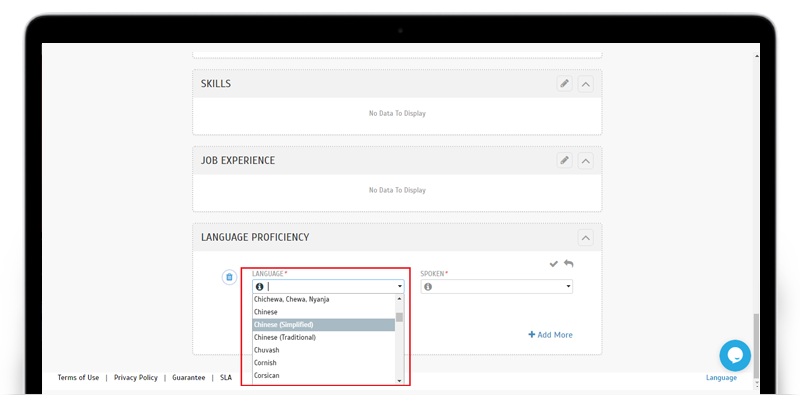This screenshot has height=395, width=800.
Task: Open the Privacy Policy link
Action: click(x=136, y=378)
